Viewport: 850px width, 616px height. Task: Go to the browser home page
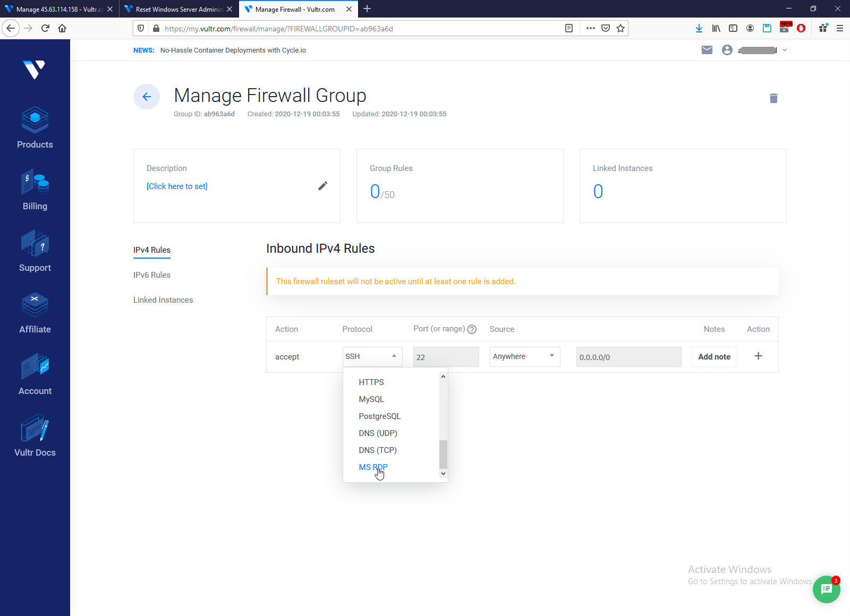pos(62,28)
